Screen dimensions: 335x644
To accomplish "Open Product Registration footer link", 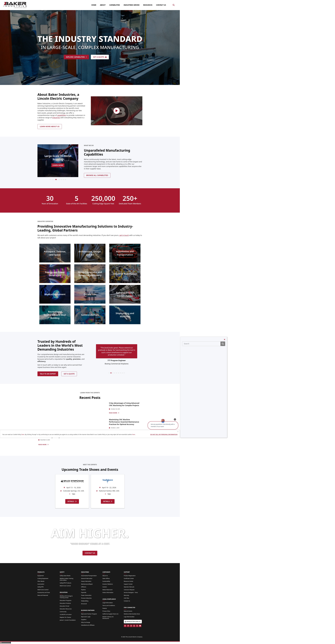I will [130, 576].
